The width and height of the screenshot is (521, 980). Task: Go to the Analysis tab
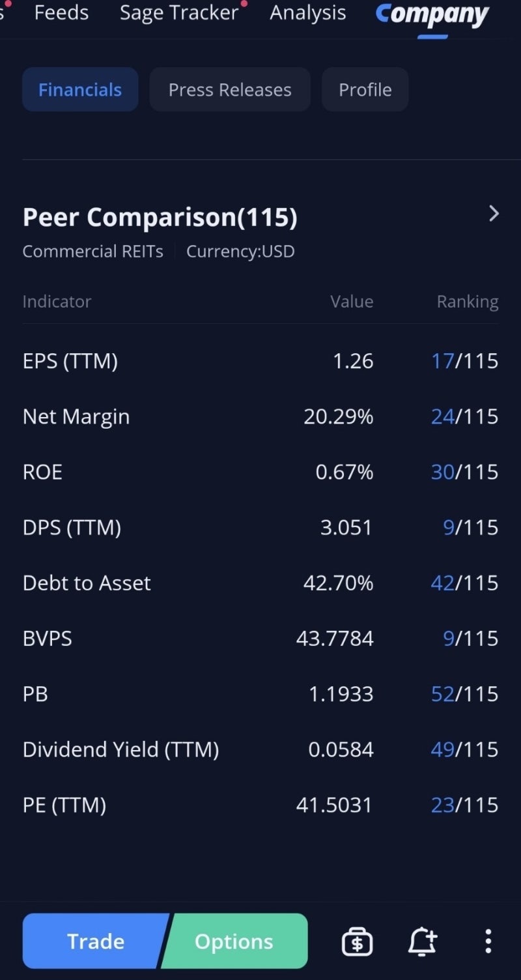(x=308, y=13)
